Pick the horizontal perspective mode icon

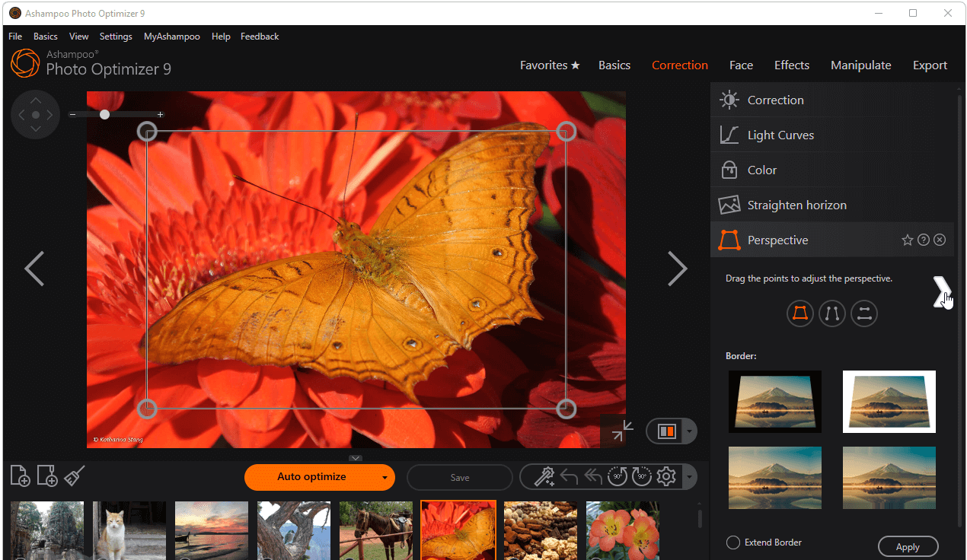[x=863, y=313]
